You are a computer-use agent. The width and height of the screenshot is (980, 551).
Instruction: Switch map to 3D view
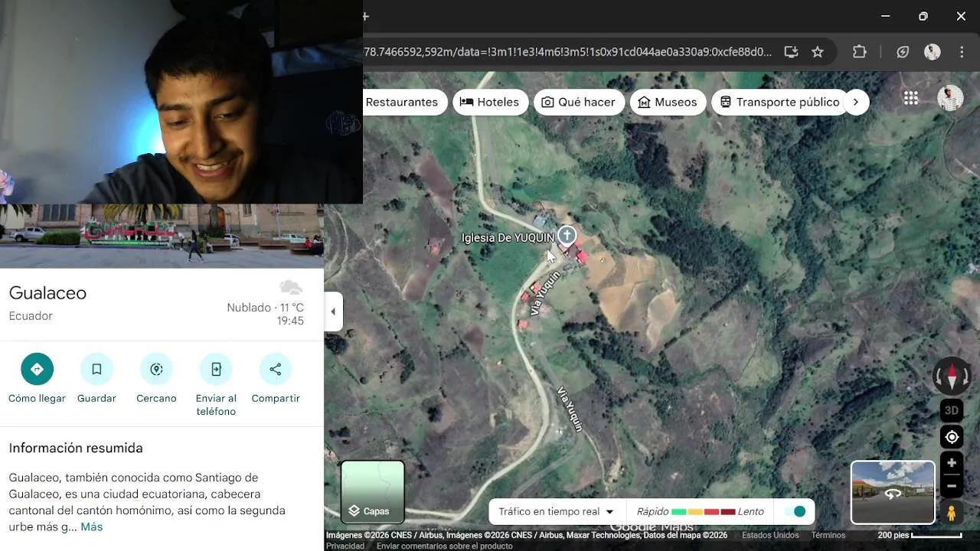952,410
